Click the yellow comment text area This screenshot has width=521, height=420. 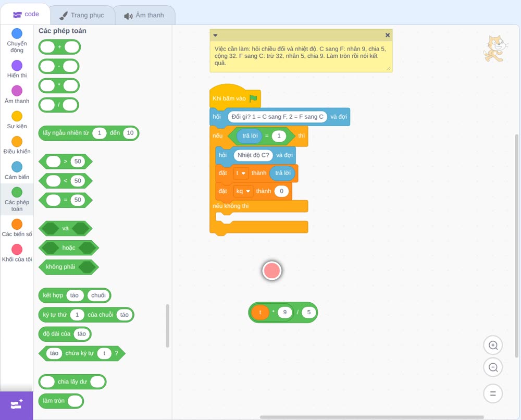coord(301,56)
